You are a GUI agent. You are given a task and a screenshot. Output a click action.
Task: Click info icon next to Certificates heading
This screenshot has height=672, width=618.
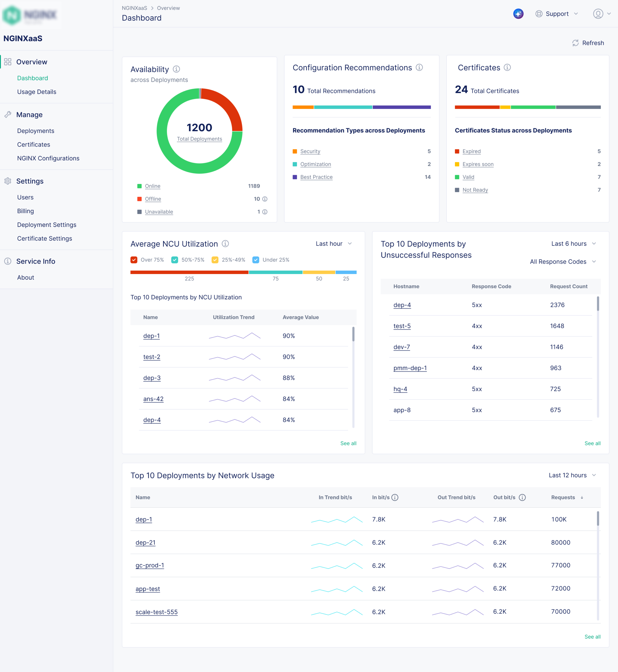point(507,67)
